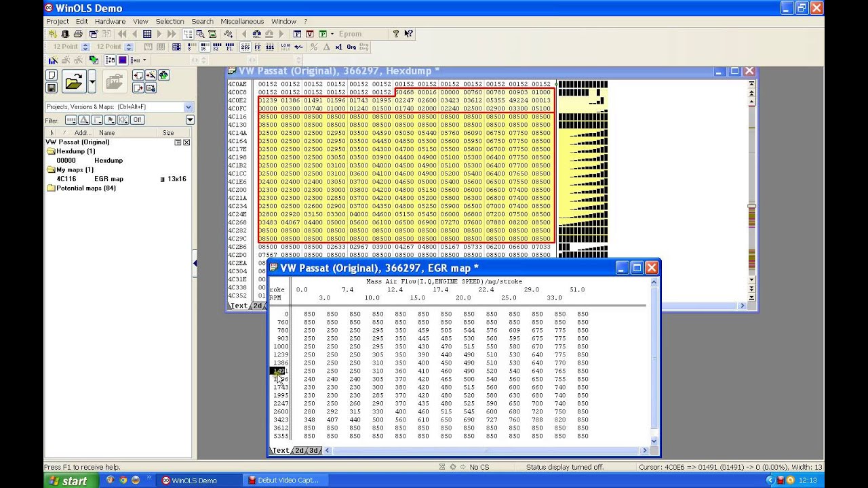Switch to 8-bit data width
This screenshot has height=488, width=868.
coord(192,47)
